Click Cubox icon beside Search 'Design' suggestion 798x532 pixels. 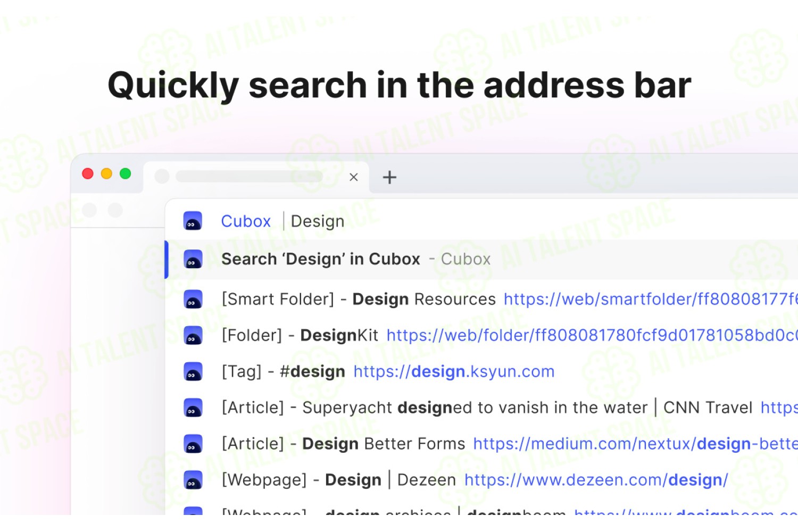point(193,259)
